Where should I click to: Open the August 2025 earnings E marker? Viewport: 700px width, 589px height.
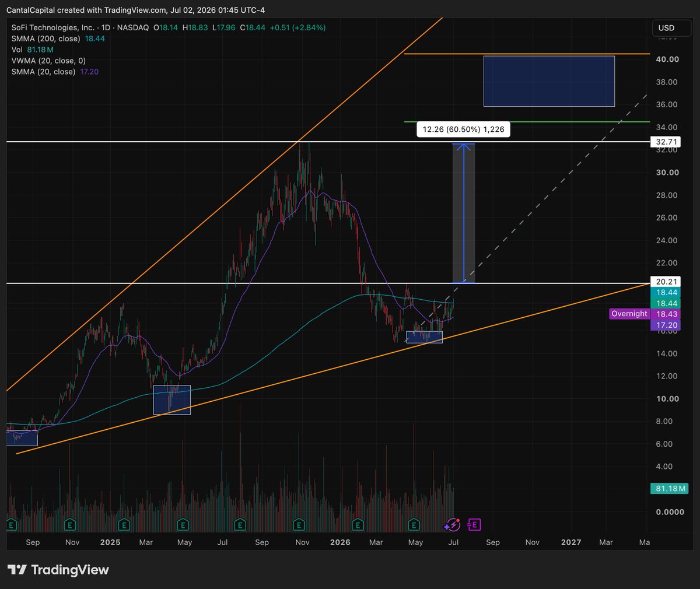pyautogui.click(x=239, y=525)
